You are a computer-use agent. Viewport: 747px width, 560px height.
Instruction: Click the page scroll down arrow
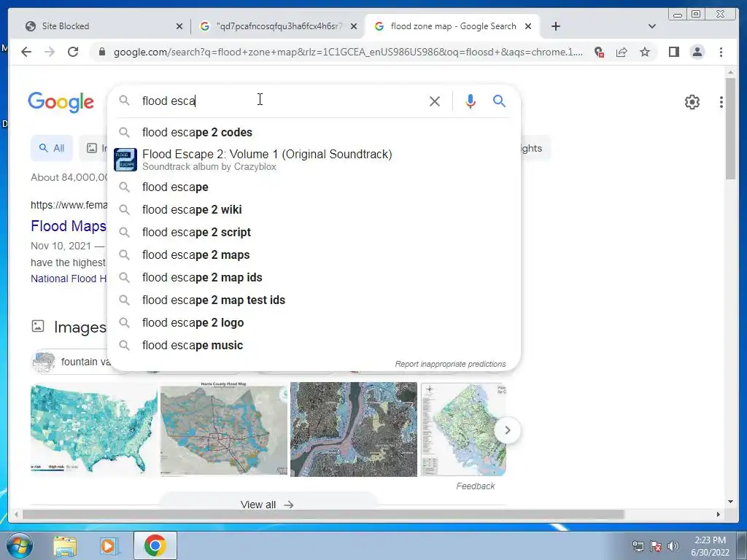[730, 502]
